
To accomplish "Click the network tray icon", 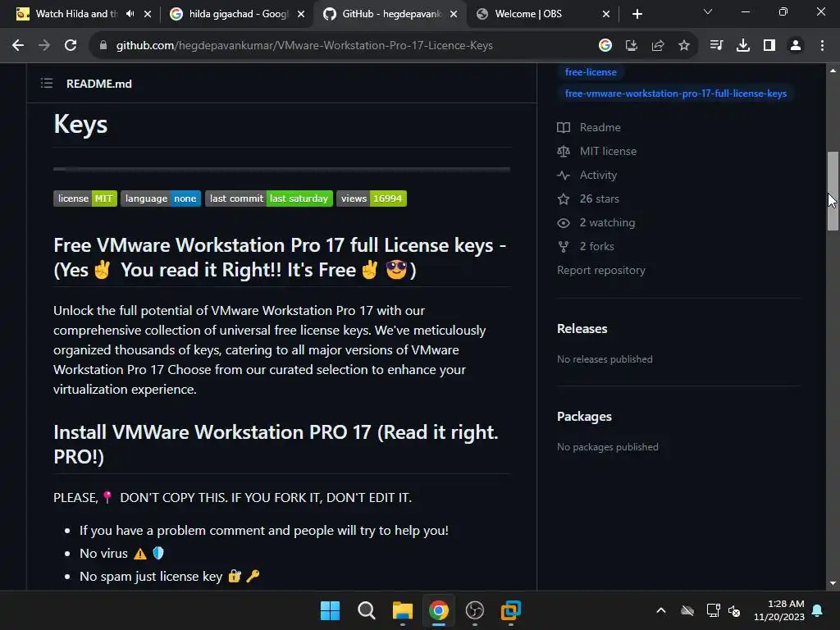I will [x=713, y=610].
